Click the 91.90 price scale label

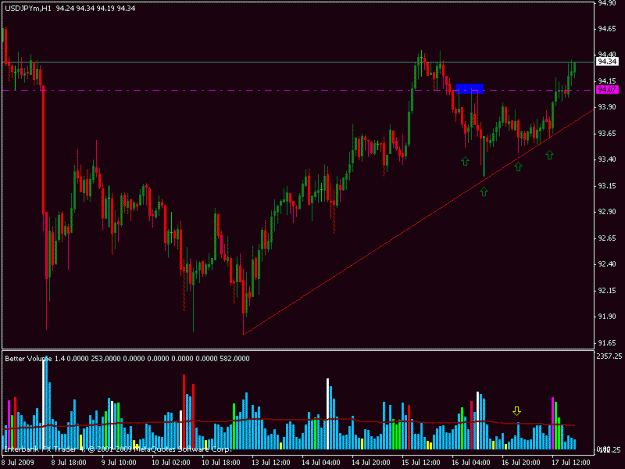[607, 316]
